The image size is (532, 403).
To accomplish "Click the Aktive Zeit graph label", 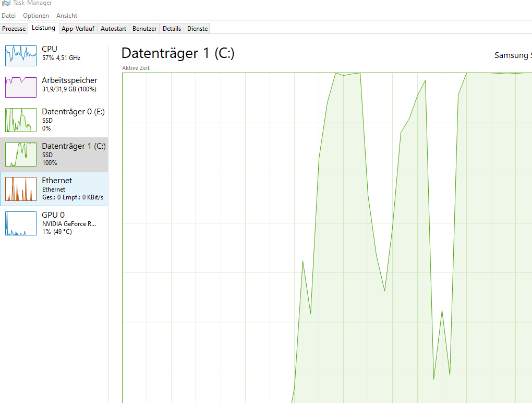I will 136,68.
